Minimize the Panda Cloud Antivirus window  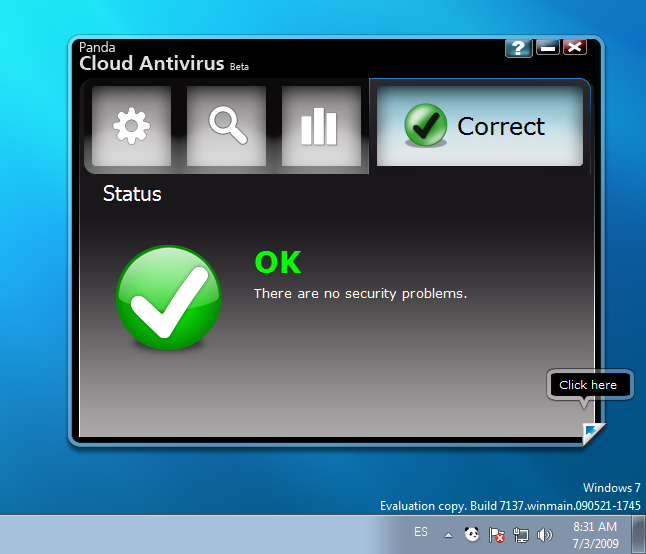coord(547,48)
